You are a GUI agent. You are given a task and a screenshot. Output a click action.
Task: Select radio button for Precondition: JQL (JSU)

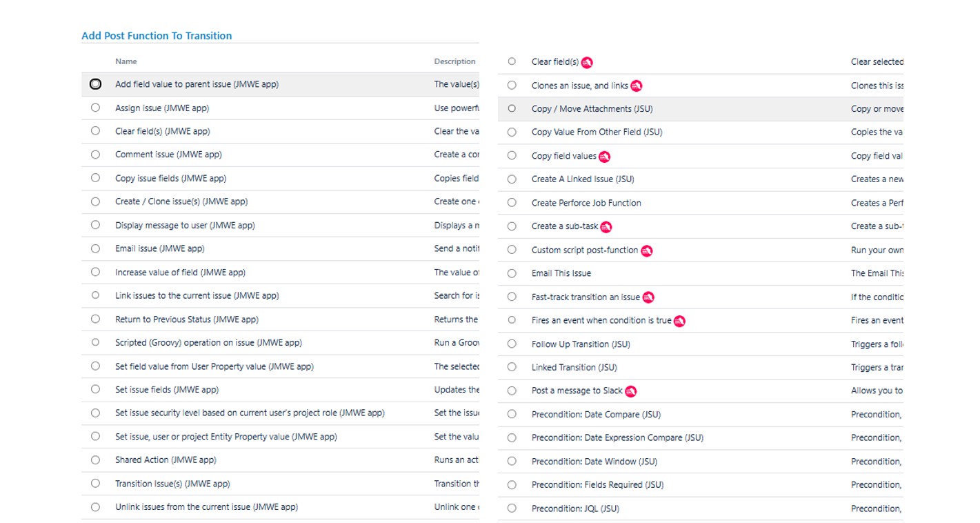click(x=512, y=509)
